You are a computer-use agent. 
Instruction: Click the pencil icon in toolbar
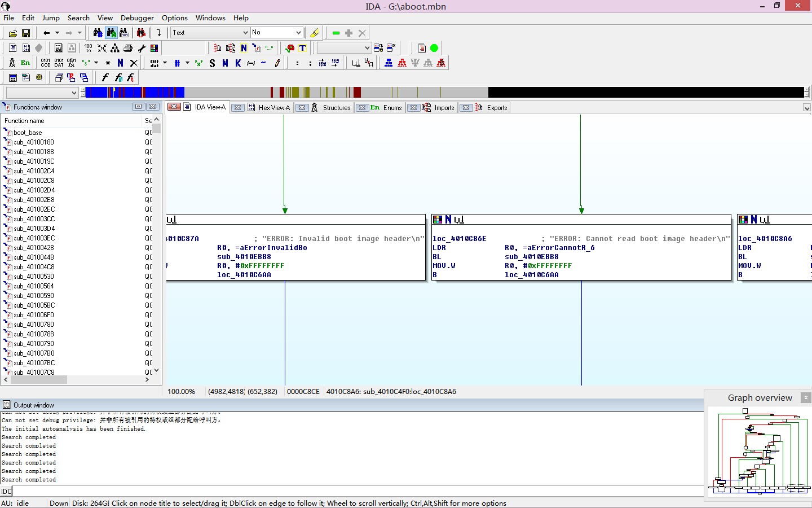[277, 63]
